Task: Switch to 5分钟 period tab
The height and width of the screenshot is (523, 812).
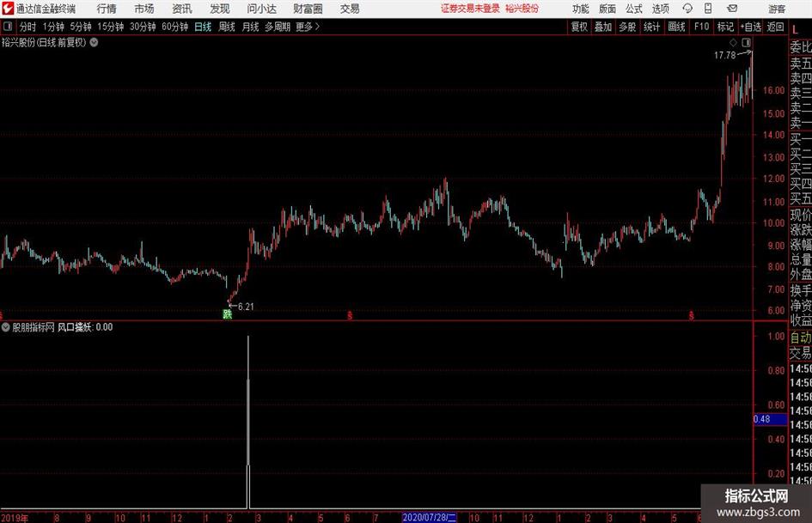Action: 81,27
